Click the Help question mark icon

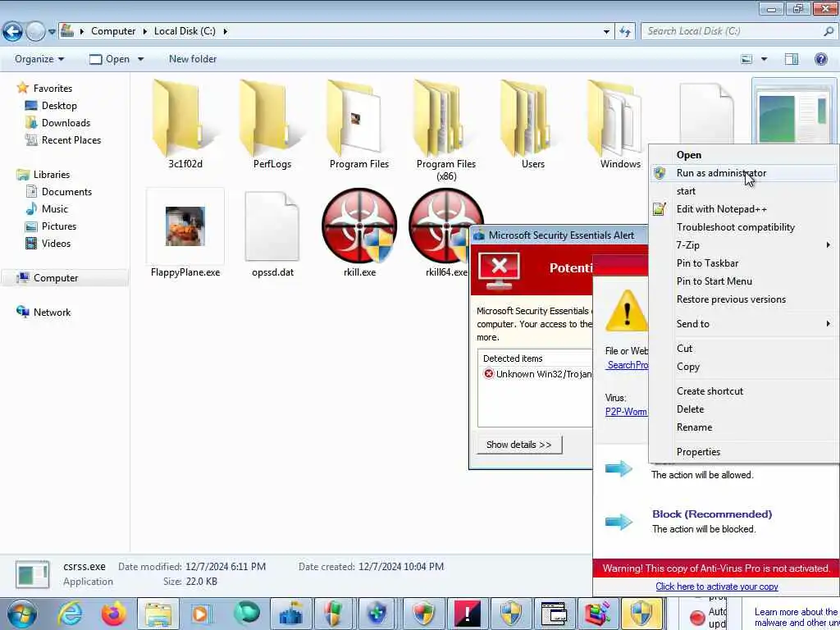(x=820, y=59)
